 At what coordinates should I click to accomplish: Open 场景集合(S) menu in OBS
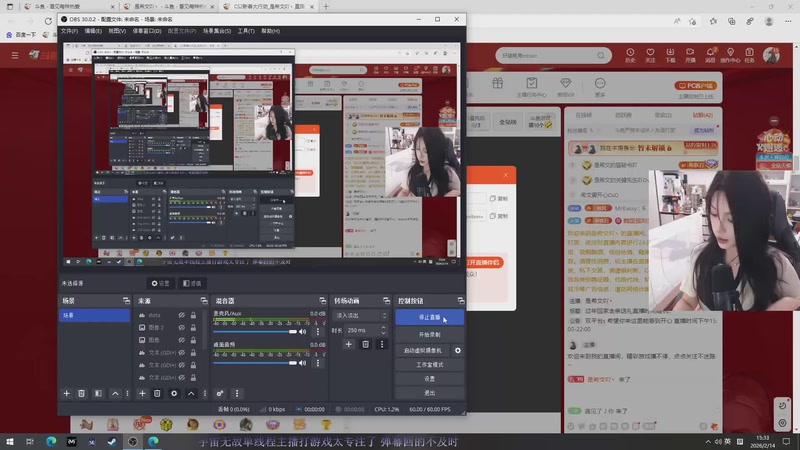point(217,31)
